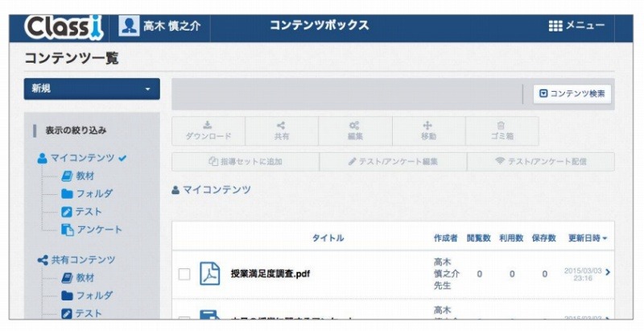Click folder icon of フォルダ under マイコンテンツ
This screenshot has height=331, width=644.
[67, 193]
